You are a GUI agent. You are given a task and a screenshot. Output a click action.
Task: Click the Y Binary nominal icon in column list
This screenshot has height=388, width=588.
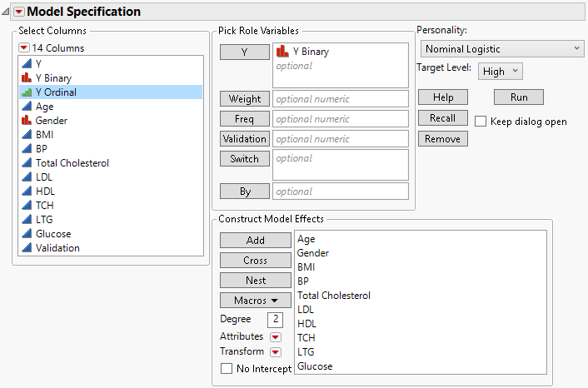(26, 78)
